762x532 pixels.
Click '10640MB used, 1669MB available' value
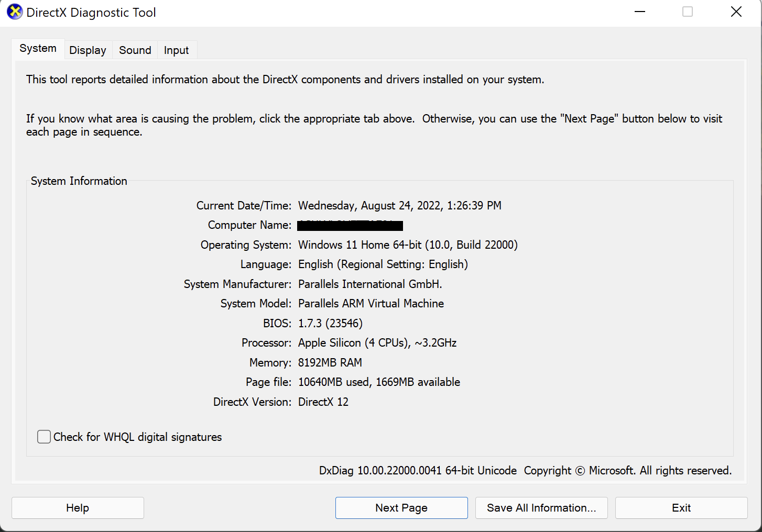coord(379,382)
